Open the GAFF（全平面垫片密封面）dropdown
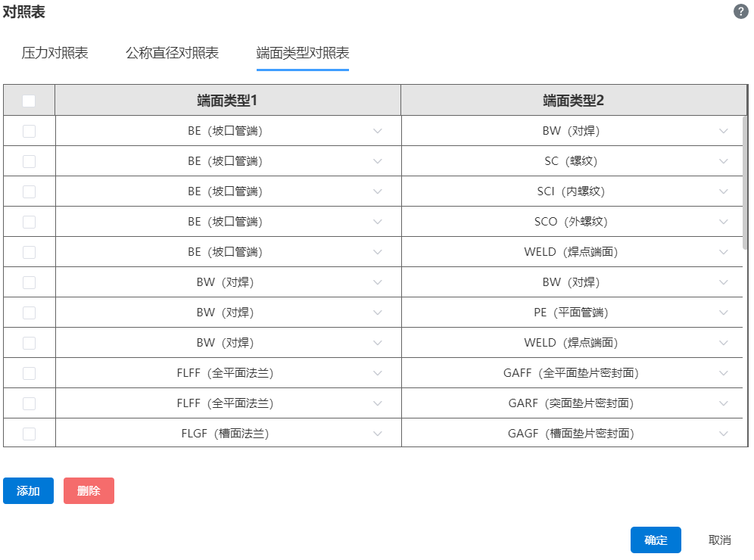This screenshot has height=560, width=754. pos(724,373)
